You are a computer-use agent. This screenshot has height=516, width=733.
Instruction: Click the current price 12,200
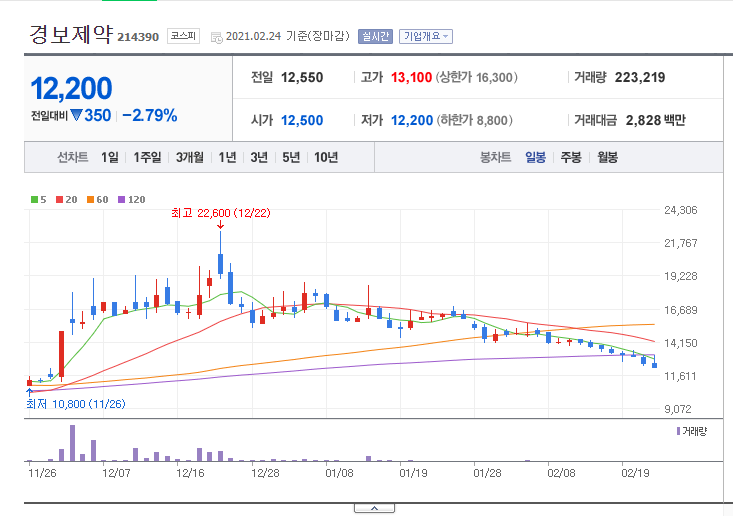[x=72, y=88]
